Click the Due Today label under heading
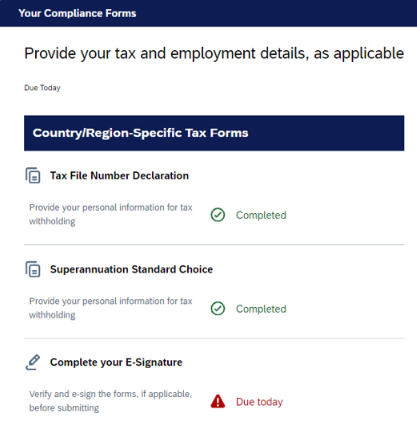This screenshot has width=417, height=427. pos(42,88)
